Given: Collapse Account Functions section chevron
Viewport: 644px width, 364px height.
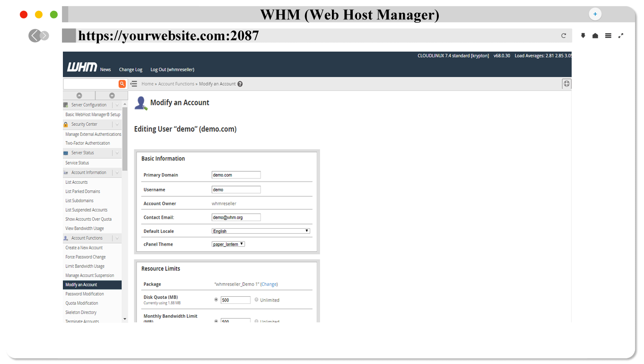Looking at the screenshot, I should click(117, 238).
